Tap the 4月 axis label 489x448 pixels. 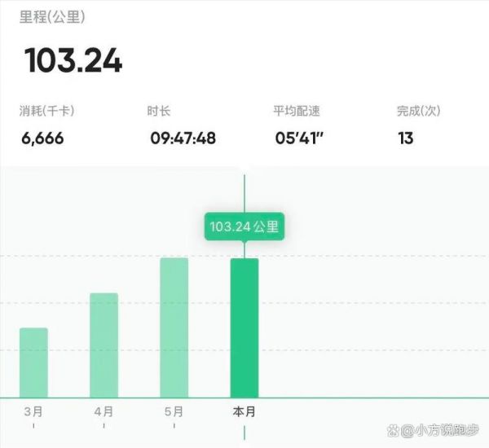tap(104, 411)
